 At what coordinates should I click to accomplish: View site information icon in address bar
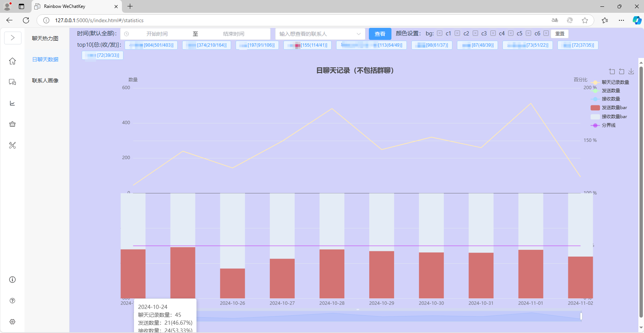click(x=46, y=20)
